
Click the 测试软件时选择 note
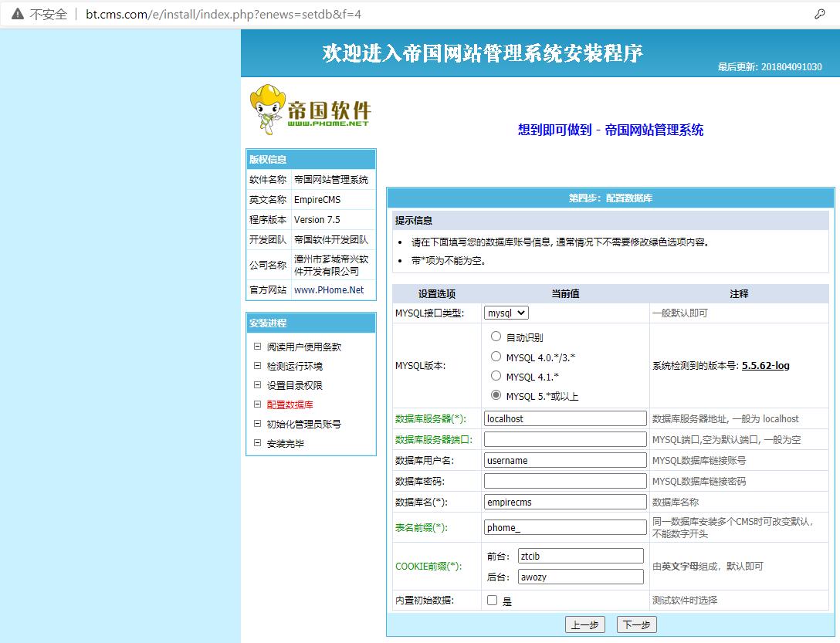(685, 600)
